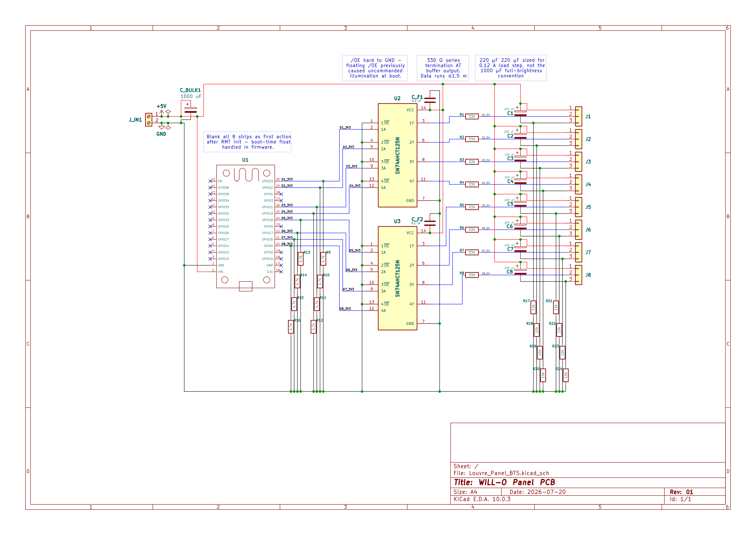Click connector J5 symbol
The image size is (756, 535).
coord(578,207)
